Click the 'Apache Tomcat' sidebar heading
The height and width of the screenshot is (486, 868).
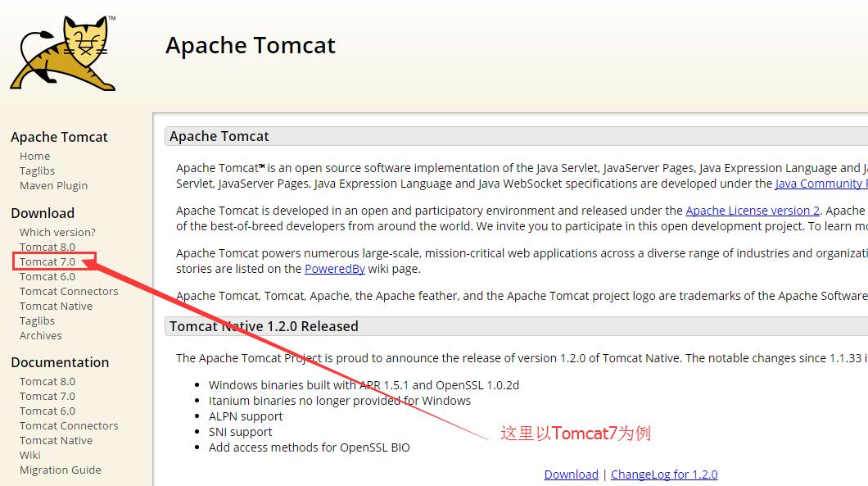pos(59,137)
